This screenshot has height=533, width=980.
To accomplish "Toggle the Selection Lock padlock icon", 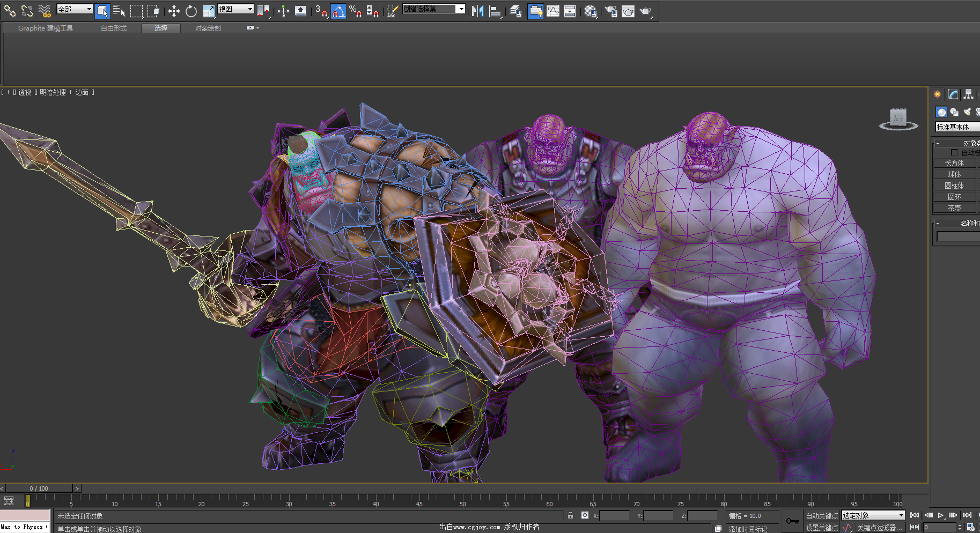I will 570,515.
